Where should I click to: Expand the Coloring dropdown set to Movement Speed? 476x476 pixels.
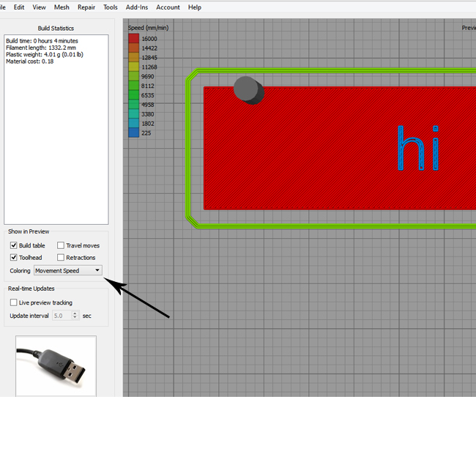point(68,271)
